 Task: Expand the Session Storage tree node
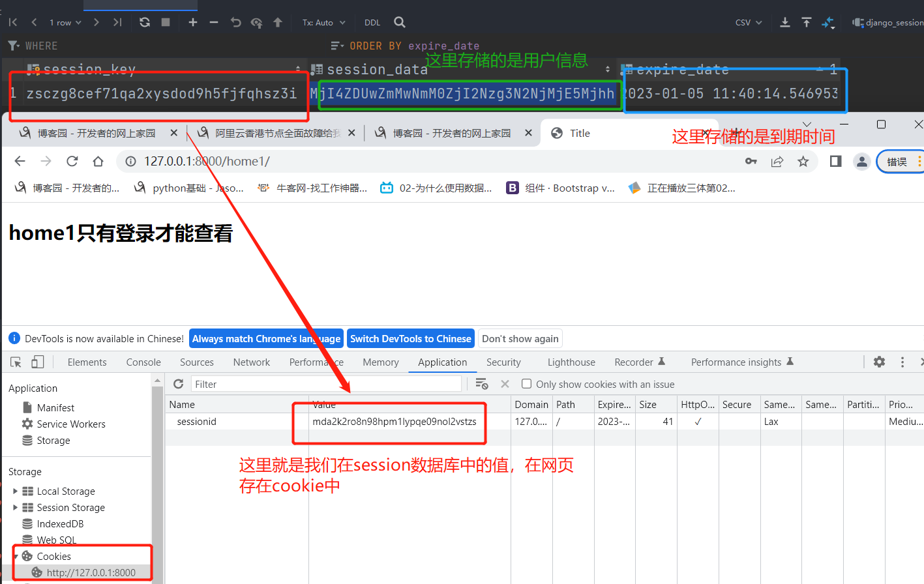tap(16, 507)
